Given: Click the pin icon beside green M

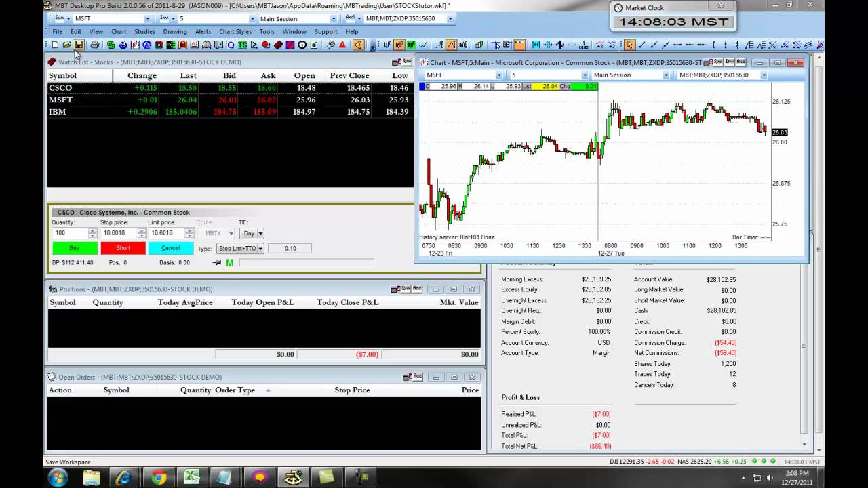Looking at the screenshot, I should [217, 263].
